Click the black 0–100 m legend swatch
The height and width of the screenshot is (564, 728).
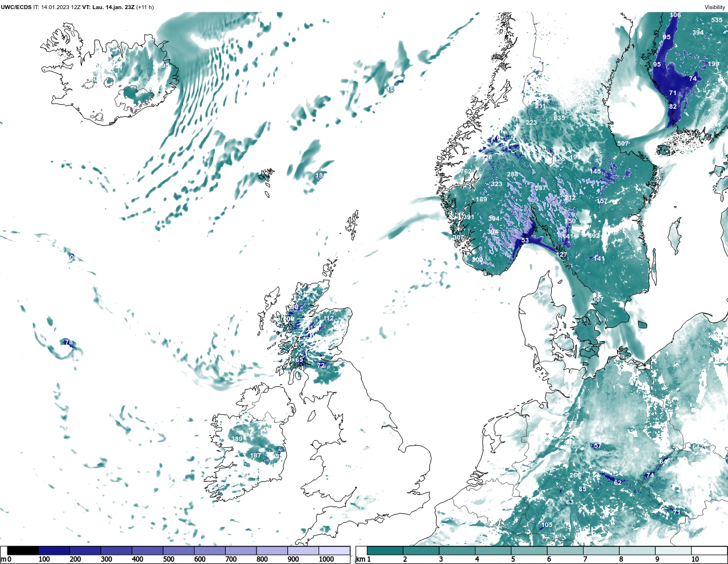point(23,550)
